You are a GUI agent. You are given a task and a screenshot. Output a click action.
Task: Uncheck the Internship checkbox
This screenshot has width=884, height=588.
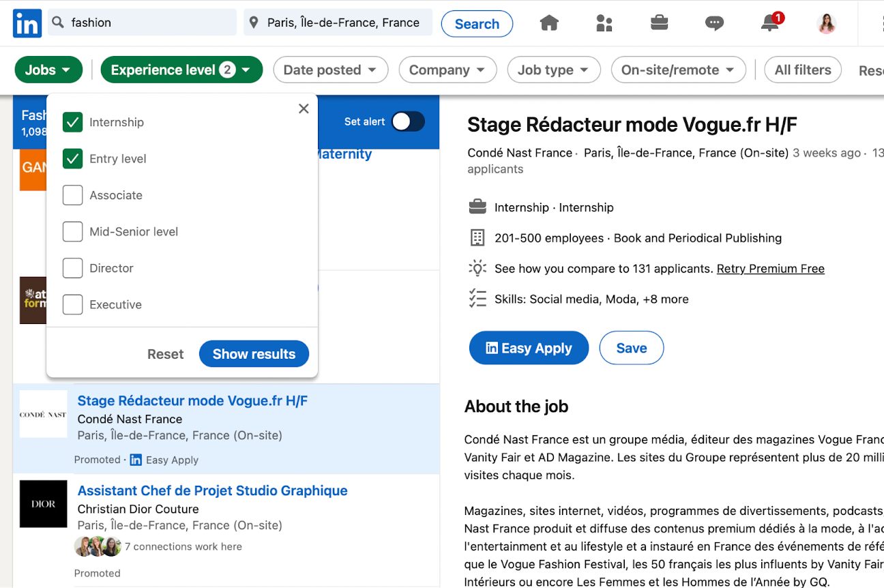[x=72, y=122]
